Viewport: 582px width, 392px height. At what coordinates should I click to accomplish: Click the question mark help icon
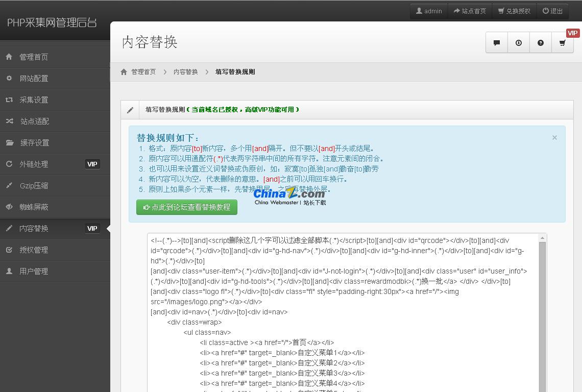coord(541,43)
